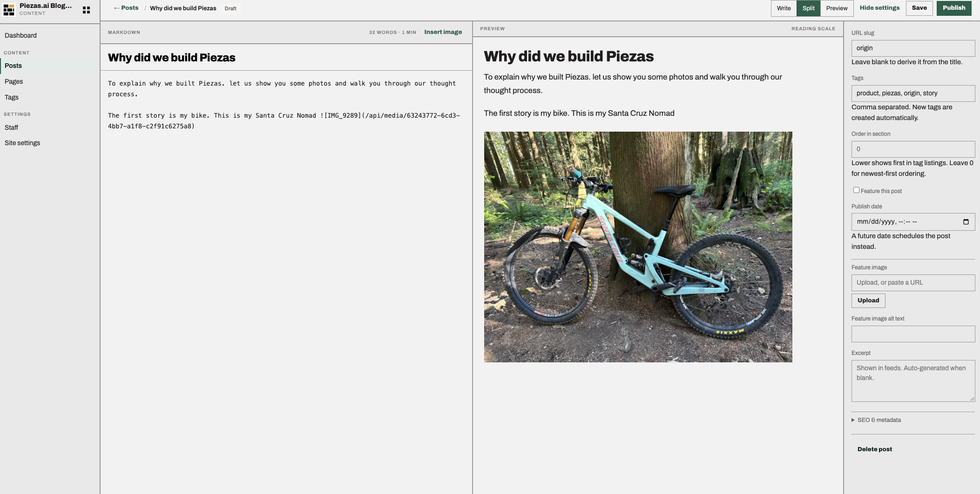This screenshot has width=980, height=494.
Task: Expand the SEO & metadata section
Action: tap(876, 420)
